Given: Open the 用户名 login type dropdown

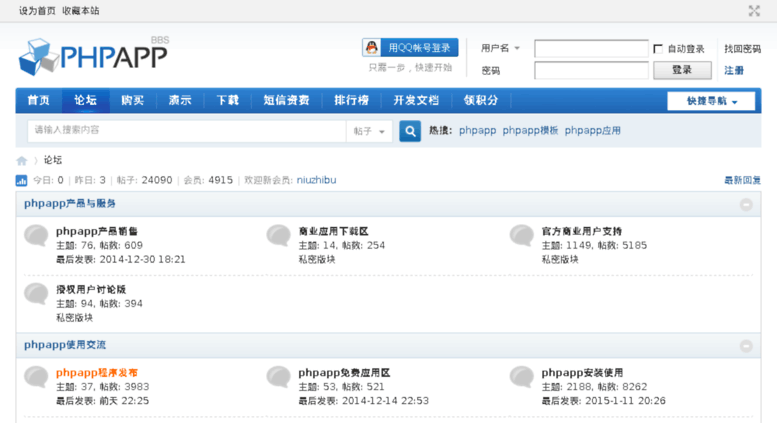Looking at the screenshot, I should (x=500, y=48).
